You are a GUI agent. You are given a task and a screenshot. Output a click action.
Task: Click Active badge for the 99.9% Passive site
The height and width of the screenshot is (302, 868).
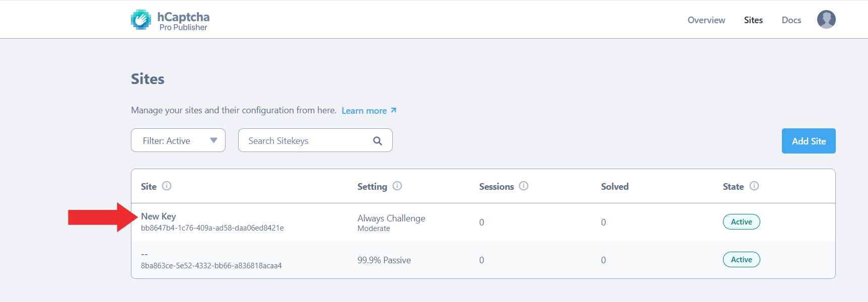741,260
